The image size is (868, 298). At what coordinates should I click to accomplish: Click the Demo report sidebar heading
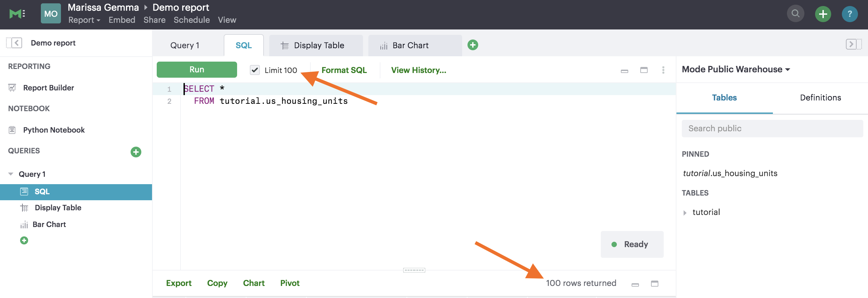point(53,43)
